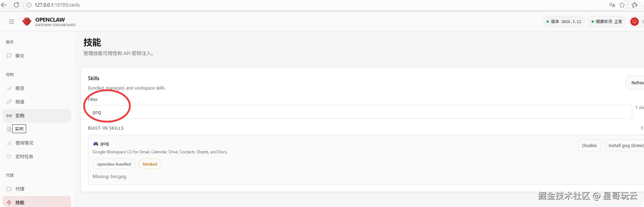Select the red monitor theme icon
644x207 pixels.
click(634, 22)
